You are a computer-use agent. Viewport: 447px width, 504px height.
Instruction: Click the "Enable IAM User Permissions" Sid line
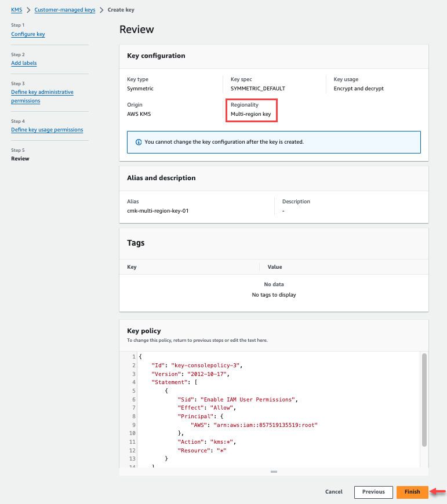[x=238, y=400]
